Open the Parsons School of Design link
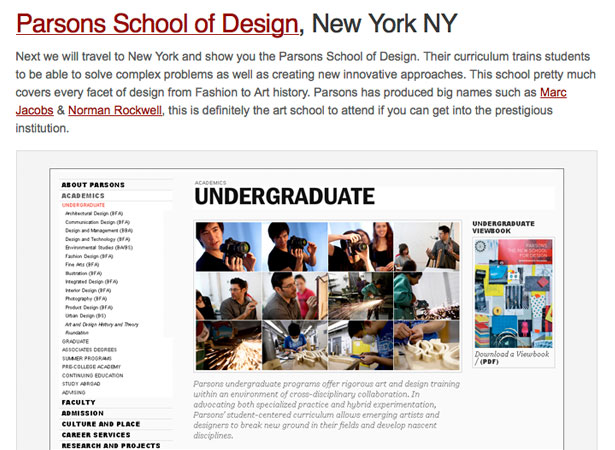615x450 pixels. 157,24
